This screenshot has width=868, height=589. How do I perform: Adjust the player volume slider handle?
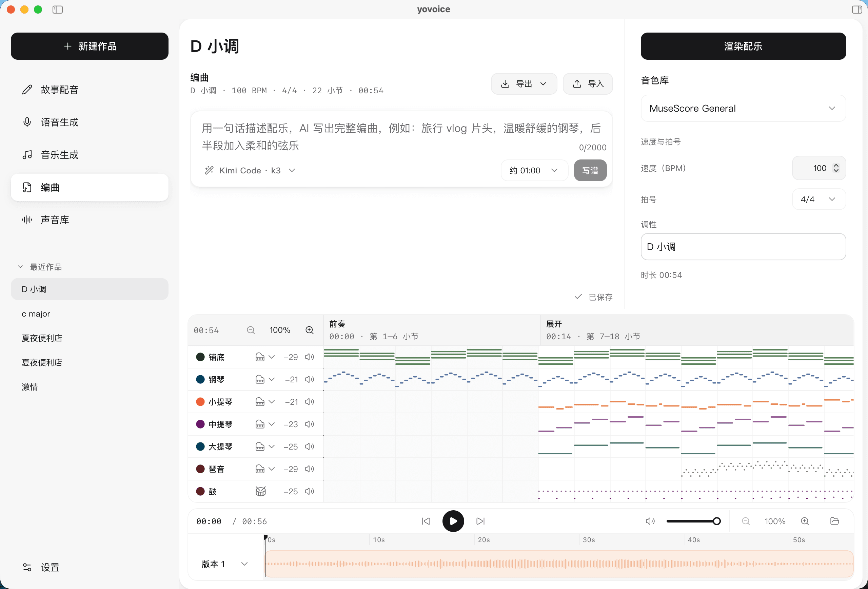pos(716,521)
